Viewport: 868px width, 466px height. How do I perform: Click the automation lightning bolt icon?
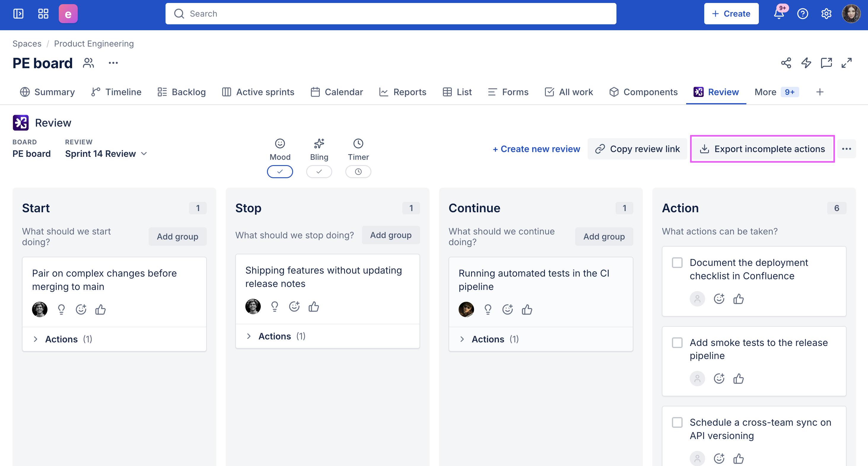[806, 63]
